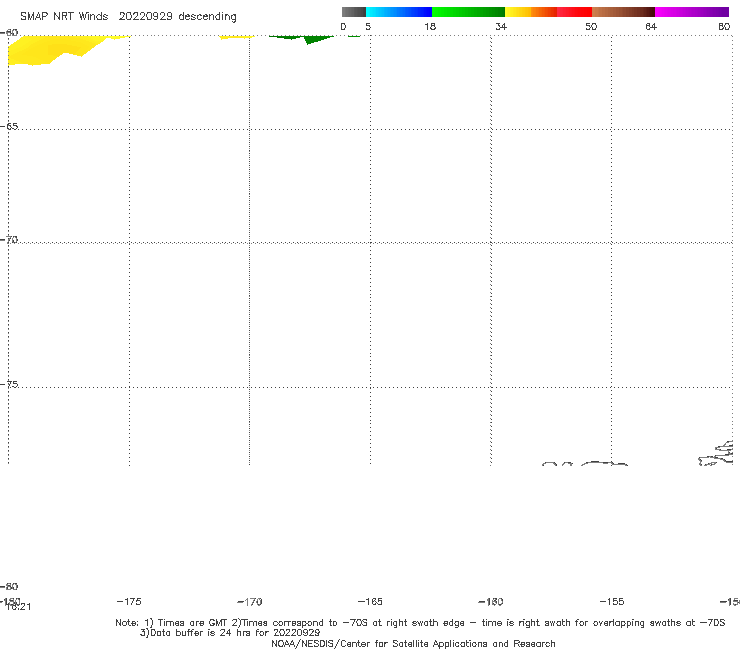Screen dimensions: 740x650
Task: Click the longitude label '-170'
Action: [250, 602]
